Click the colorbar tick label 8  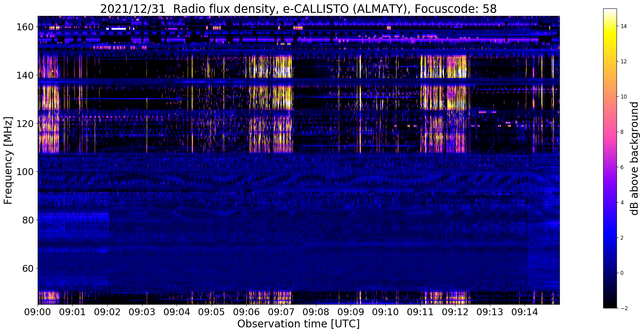pyautogui.click(x=622, y=132)
